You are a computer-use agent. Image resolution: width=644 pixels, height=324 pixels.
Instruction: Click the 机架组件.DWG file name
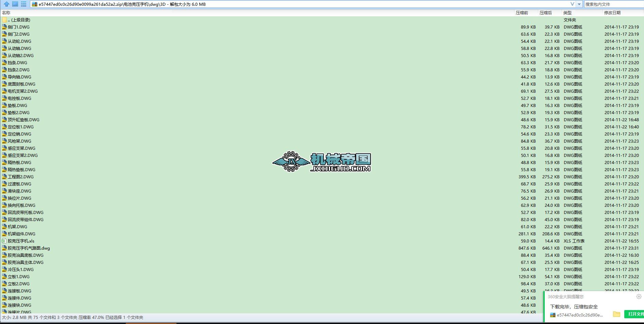click(21, 234)
